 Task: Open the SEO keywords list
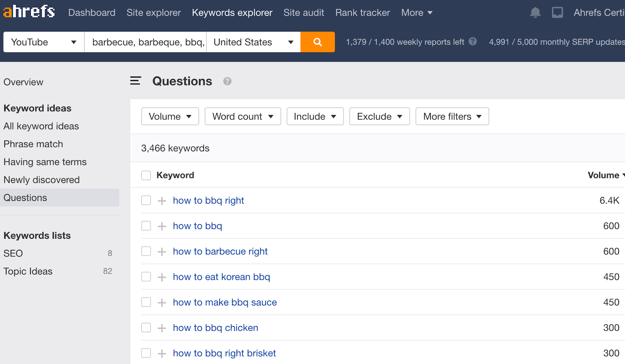coord(13,253)
